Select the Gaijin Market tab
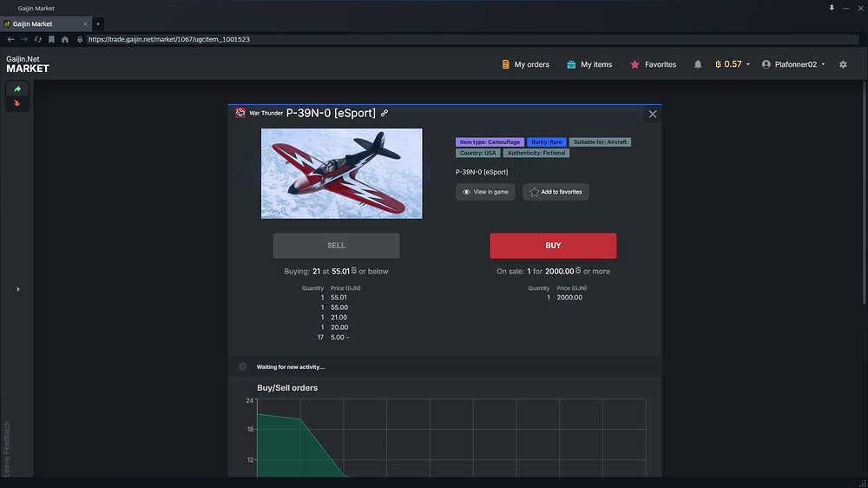This screenshot has width=868, height=488. [x=45, y=23]
